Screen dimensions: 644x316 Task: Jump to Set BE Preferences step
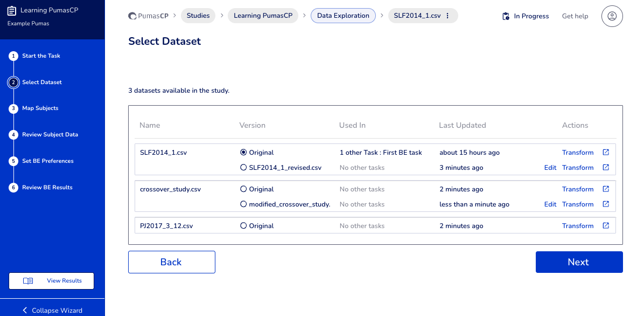47,161
